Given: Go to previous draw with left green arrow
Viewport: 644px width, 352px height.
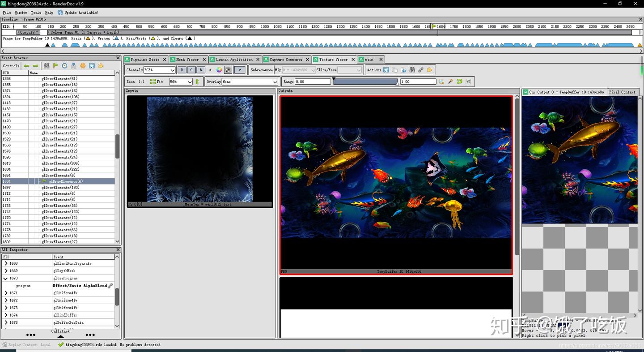Looking at the screenshot, I should tap(26, 66).
